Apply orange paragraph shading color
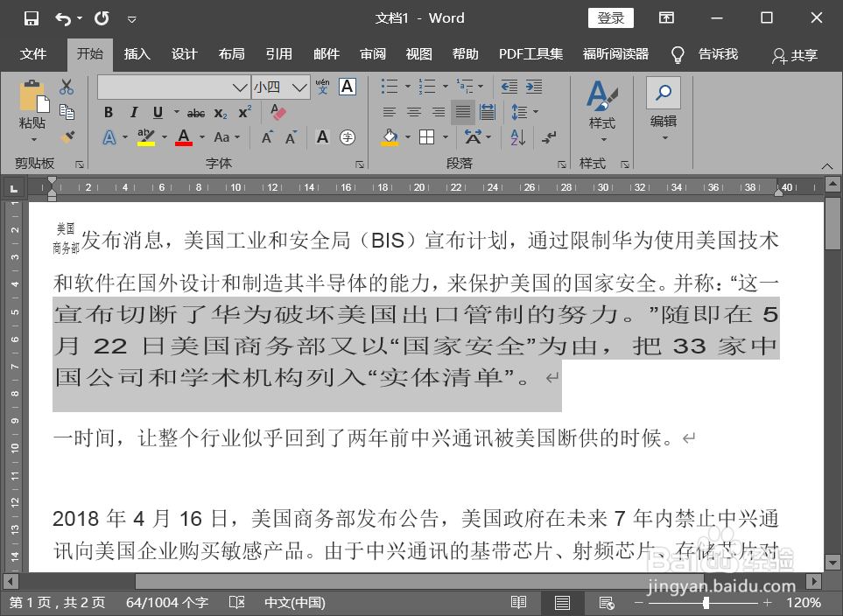This screenshot has width=843, height=616. (x=390, y=137)
